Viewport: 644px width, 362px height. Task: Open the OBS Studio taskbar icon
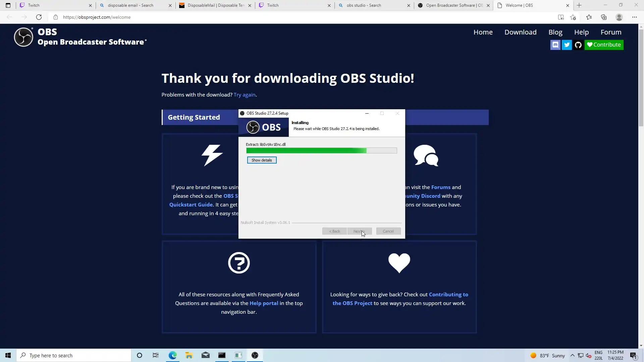pos(255,355)
